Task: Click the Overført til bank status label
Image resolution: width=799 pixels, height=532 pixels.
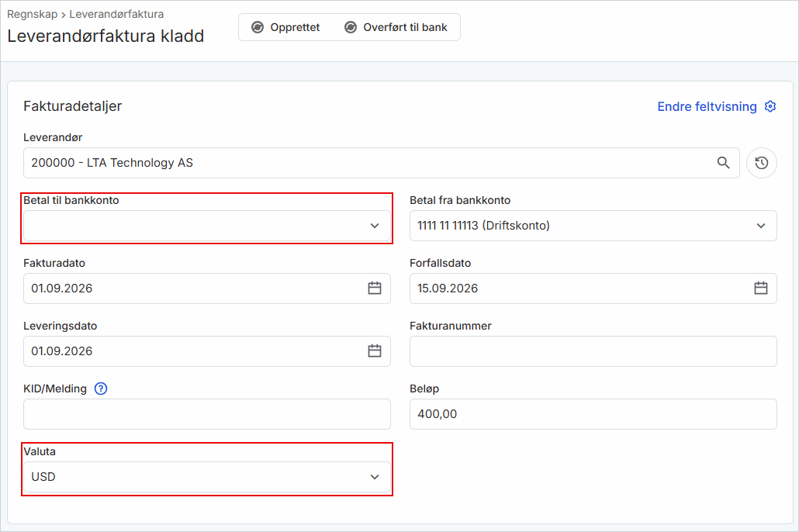Action: pyautogui.click(x=405, y=27)
